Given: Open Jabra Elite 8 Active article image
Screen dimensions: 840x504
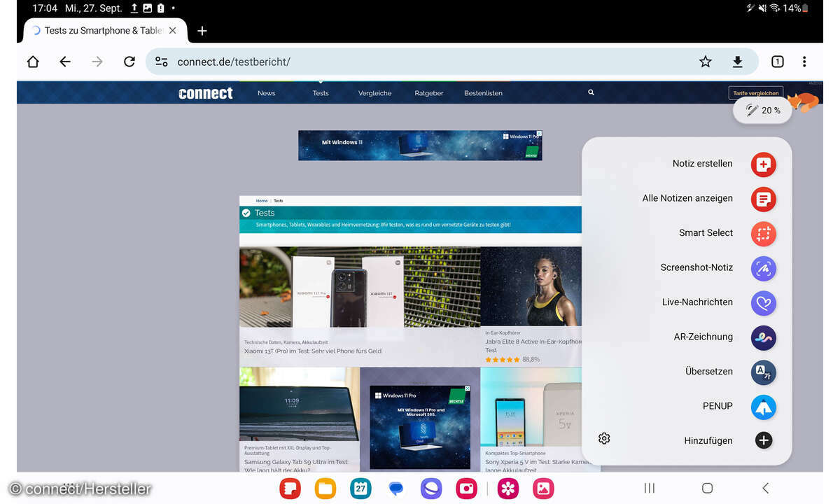Looking at the screenshot, I should pyautogui.click(x=531, y=287).
